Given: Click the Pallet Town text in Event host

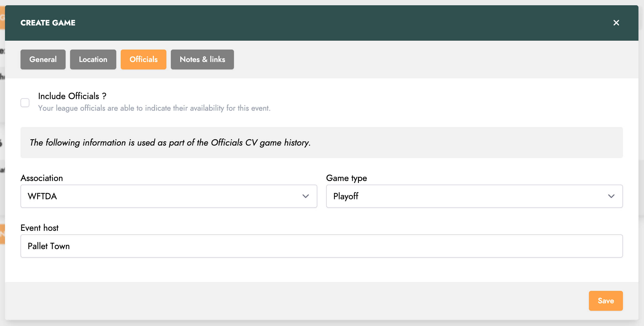Looking at the screenshot, I should pos(49,246).
